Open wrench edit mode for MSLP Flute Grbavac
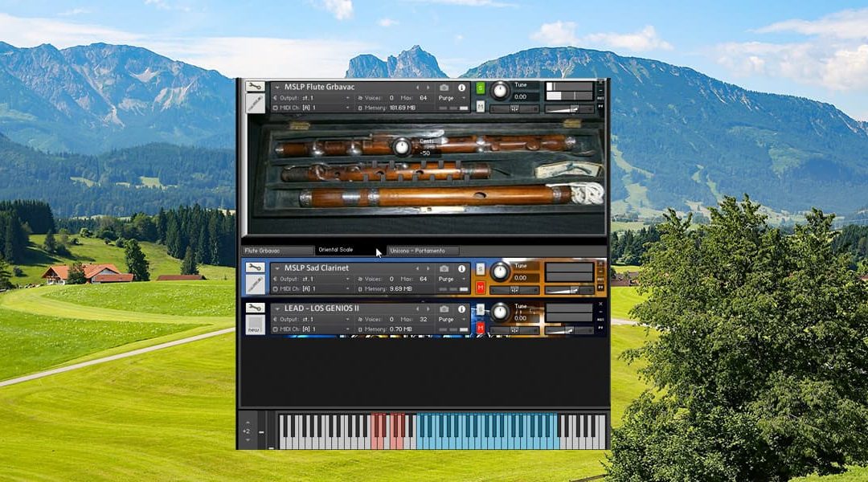This screenshot has height=482, width=868. (x=255, y=87)
